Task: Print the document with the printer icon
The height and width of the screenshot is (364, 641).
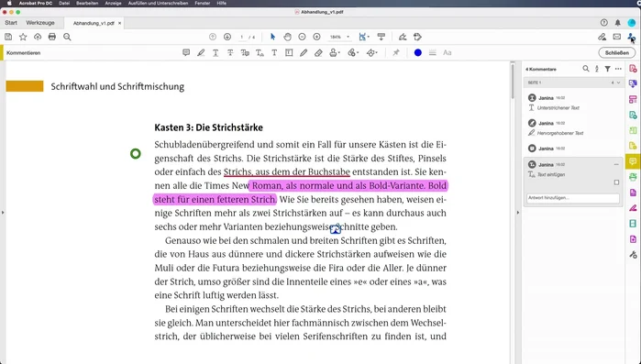Action: (52, 37)
